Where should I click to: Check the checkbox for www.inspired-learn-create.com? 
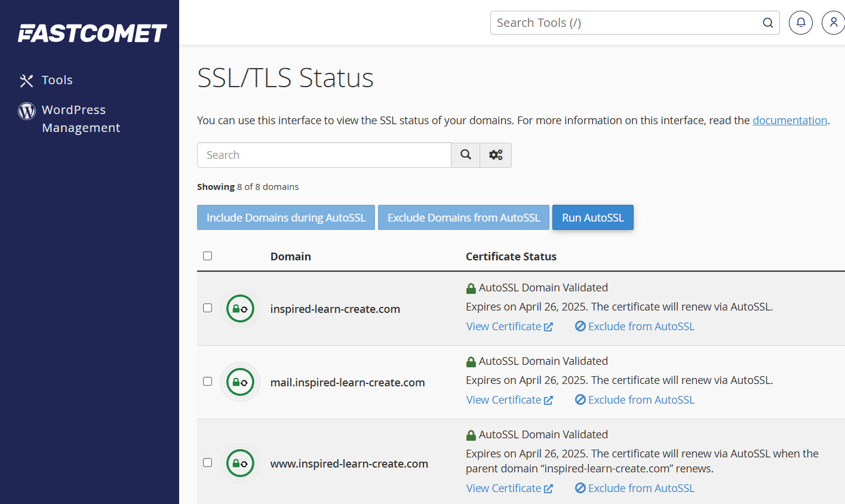[x=207, y=462]
